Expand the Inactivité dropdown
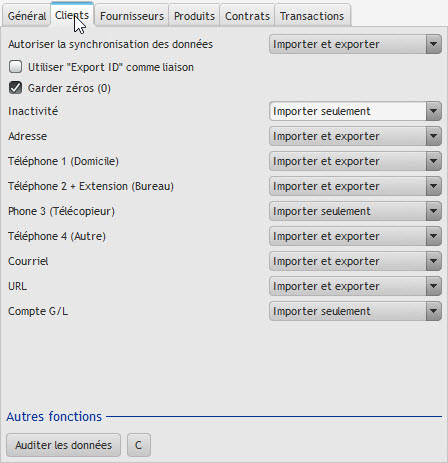Viewport: 448px width, 463px height. 355,111
